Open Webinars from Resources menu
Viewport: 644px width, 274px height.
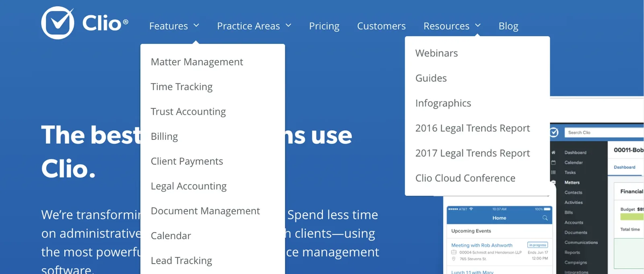tap(436, 53)
